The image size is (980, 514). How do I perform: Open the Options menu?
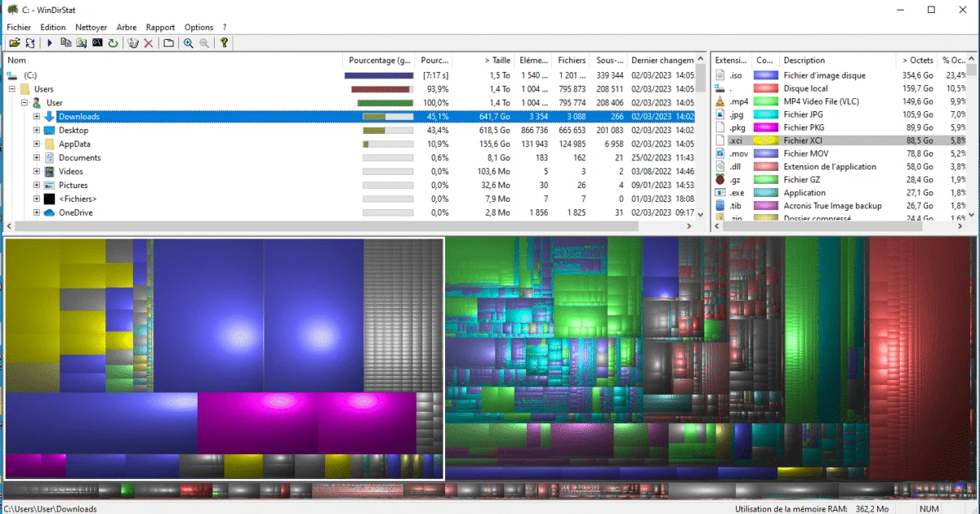tap(199, 27)
